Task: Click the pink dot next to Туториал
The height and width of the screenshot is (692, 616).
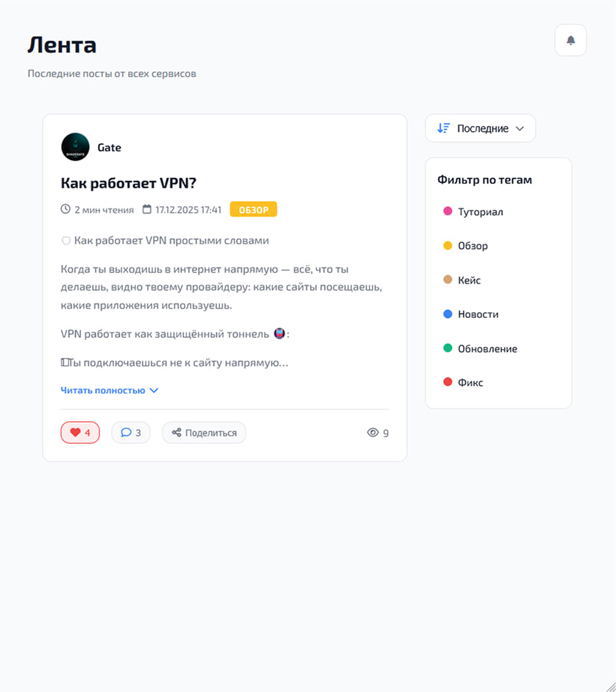Action: tap(446, 211)
